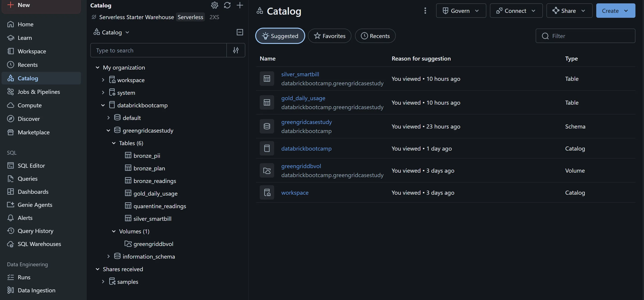Open the Catalog view dropdown
Viewport: 644px width, 300px height.
click(x=112, y=32)
